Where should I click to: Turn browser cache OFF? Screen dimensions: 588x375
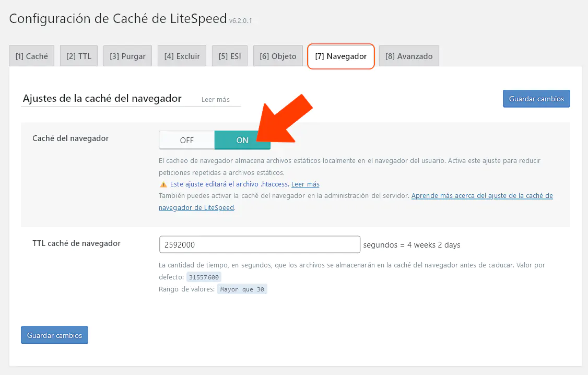coord(187,140)
